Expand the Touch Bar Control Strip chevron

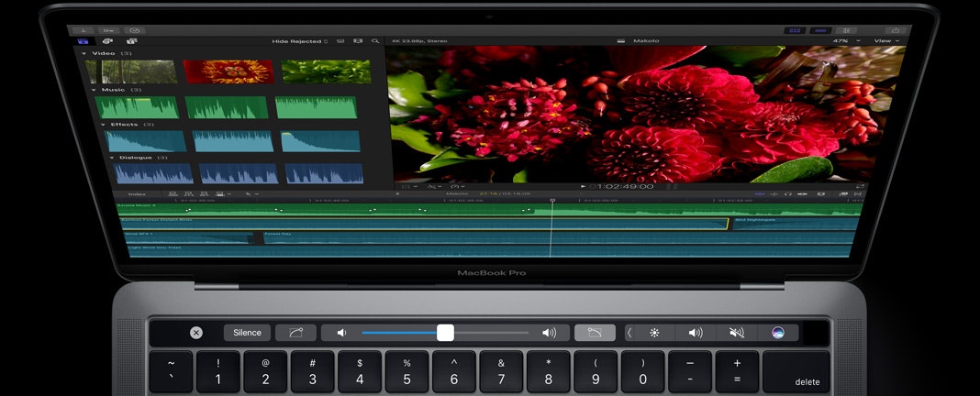tap(629, 333)
